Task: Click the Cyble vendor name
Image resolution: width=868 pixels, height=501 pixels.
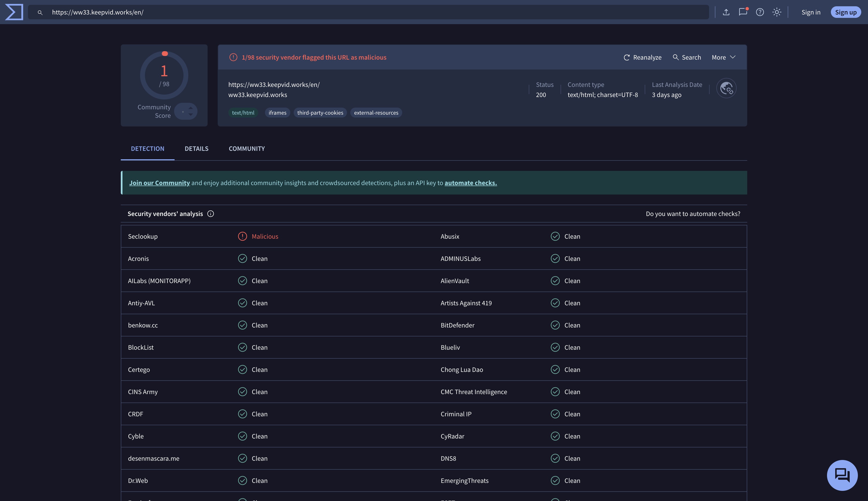Action: pyautogui.click(x=136, y=436)
